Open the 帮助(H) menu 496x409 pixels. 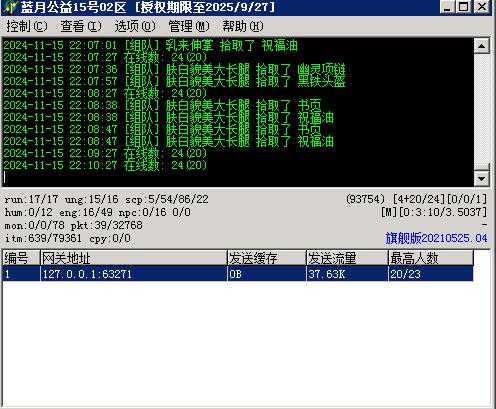(x=243, y=26)
